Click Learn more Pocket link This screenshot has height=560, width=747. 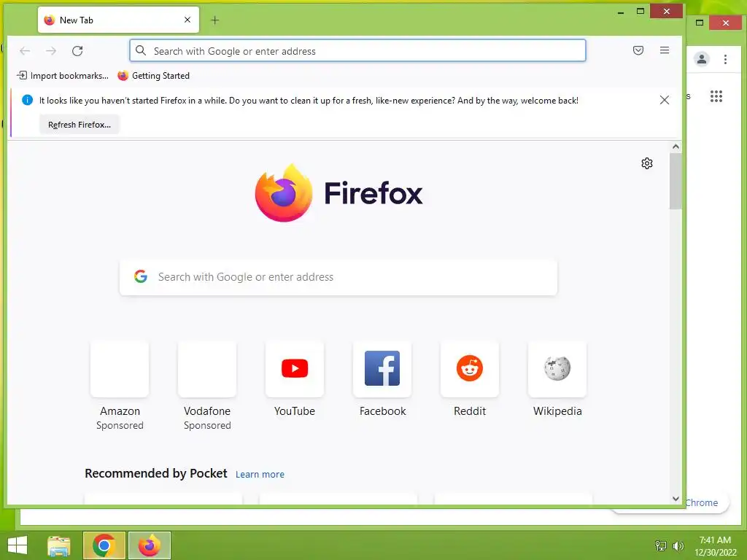[x=260, y=474]
